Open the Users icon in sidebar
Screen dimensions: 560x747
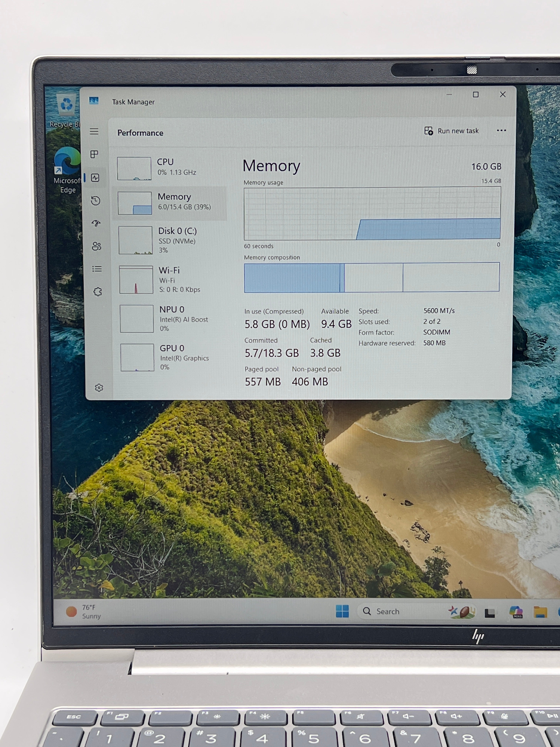pos(96,246)
